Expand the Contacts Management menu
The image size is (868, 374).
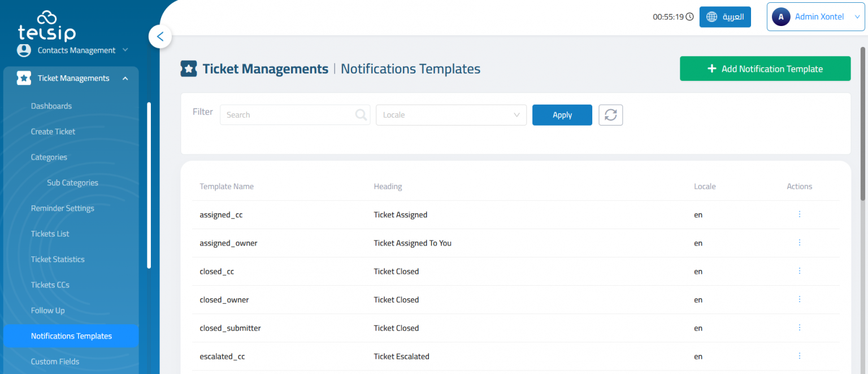(125, 50)
